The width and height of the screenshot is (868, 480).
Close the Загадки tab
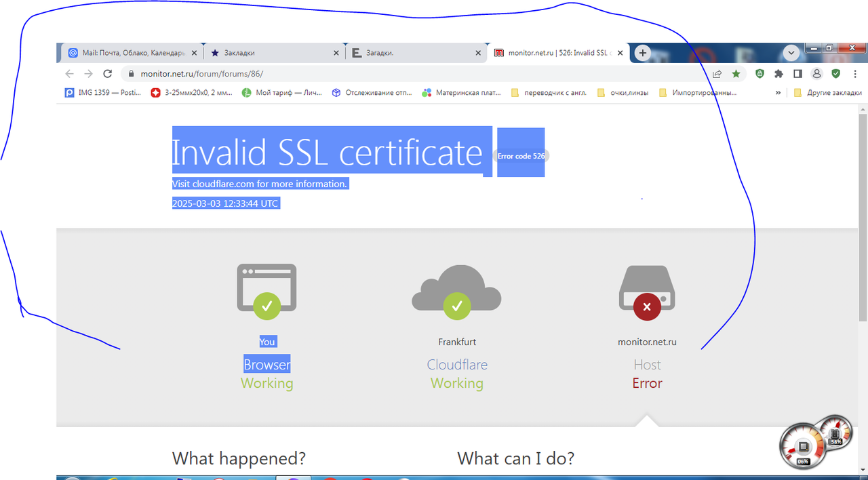tap(478, 53)
